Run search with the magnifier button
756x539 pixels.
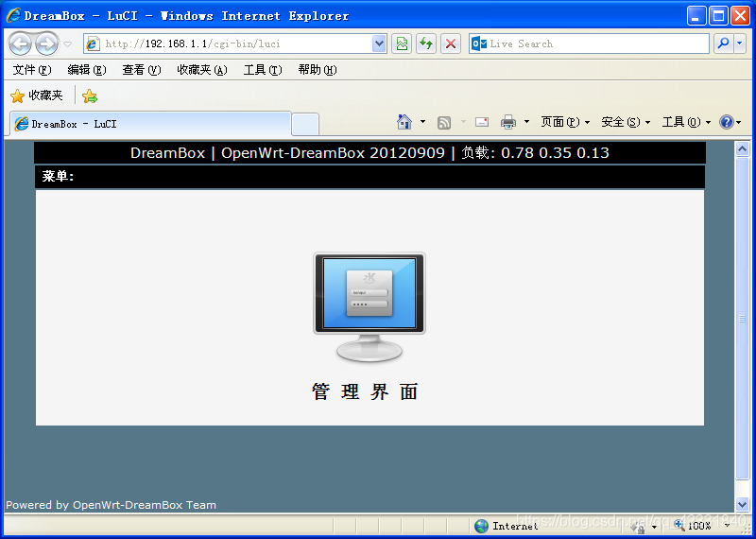[723, 43]
